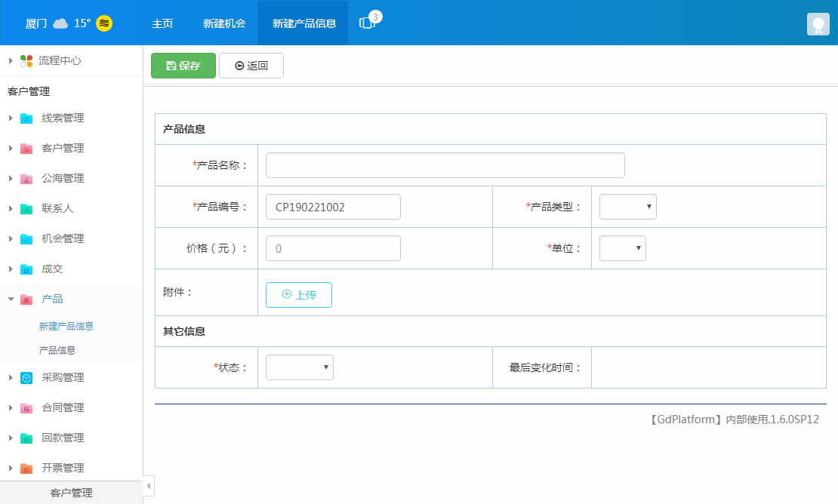Click the window tabs icon with badge 3
838x504 pixels.
[368, 23]
